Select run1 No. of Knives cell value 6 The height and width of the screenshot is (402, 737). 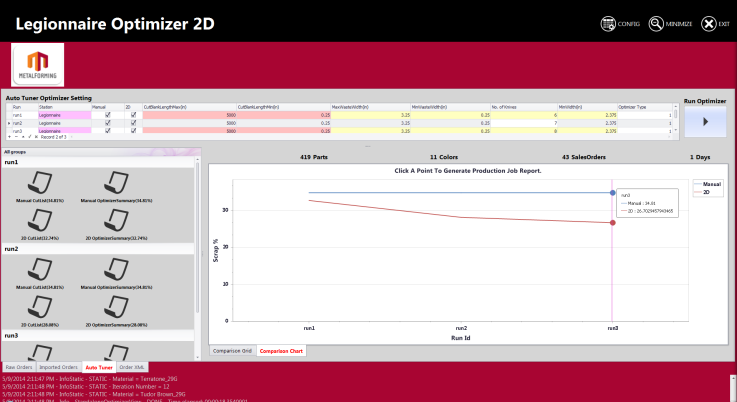click(524, 115)
